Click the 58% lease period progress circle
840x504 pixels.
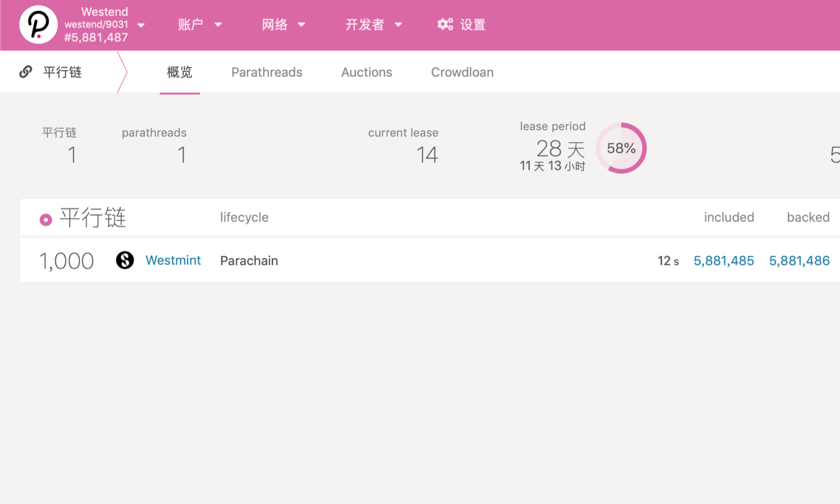[x=621, y=148]
